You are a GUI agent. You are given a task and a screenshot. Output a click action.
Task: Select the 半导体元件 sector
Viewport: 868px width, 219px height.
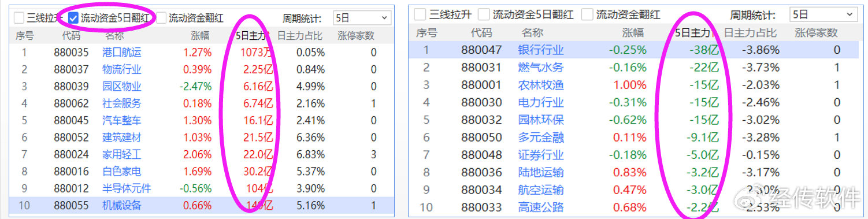pyautogui.click(x=127, y=189)
